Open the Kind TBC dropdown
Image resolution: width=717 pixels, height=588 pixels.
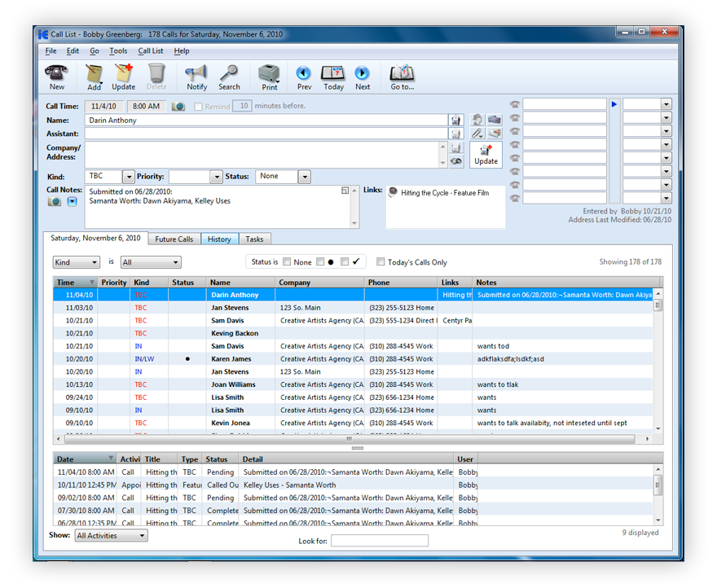129,177
